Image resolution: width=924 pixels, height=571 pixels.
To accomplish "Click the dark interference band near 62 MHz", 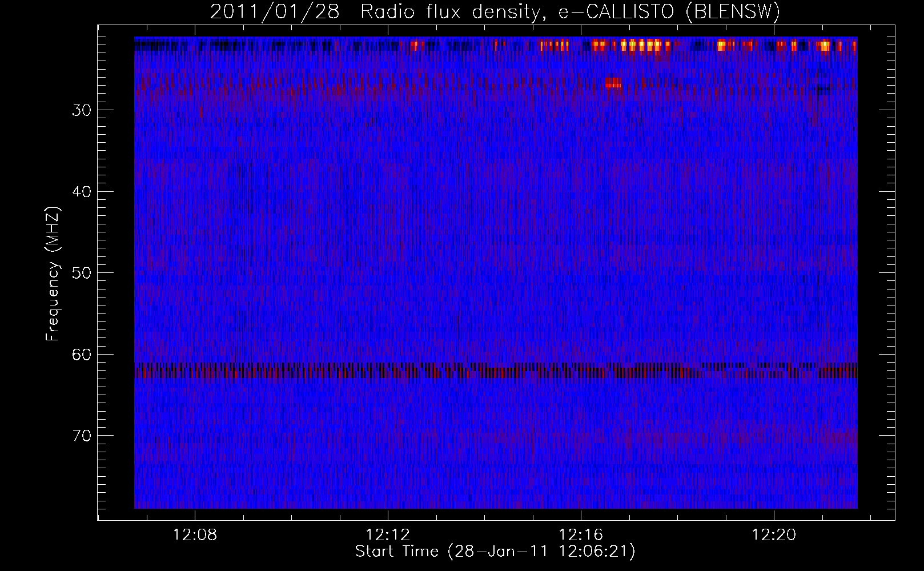I will (x=496, y=370).
